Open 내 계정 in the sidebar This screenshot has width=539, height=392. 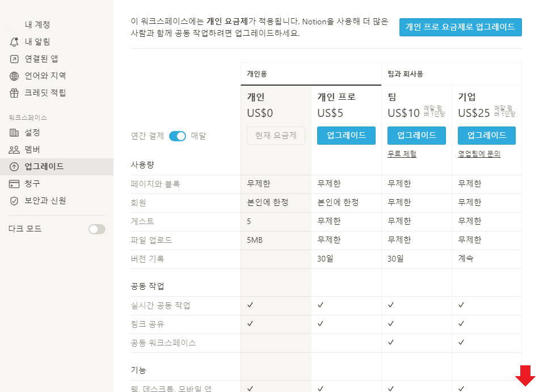click(57, 25)
